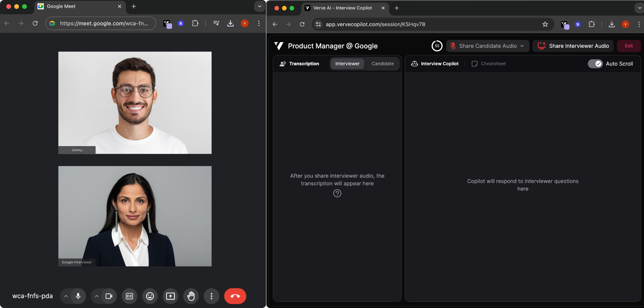Open new tab in Verve window
Viewport: 644px width, 308px height.
(397, 8)
